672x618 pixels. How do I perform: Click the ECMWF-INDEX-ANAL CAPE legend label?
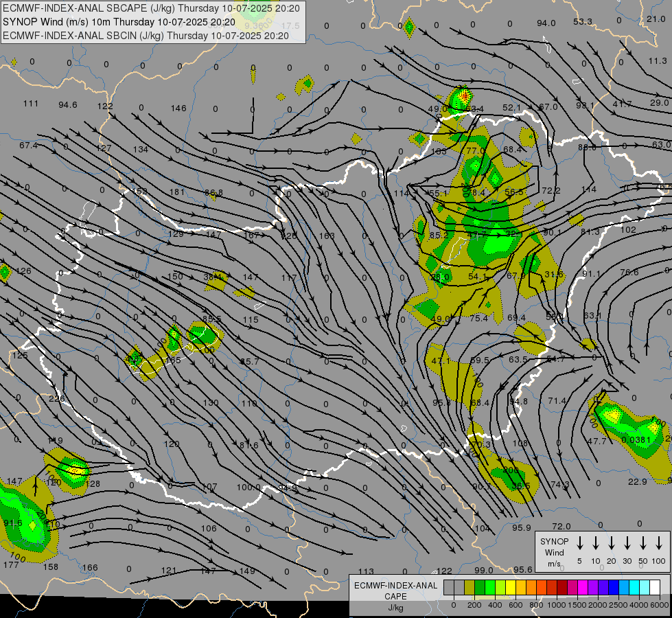click(395, 591)
